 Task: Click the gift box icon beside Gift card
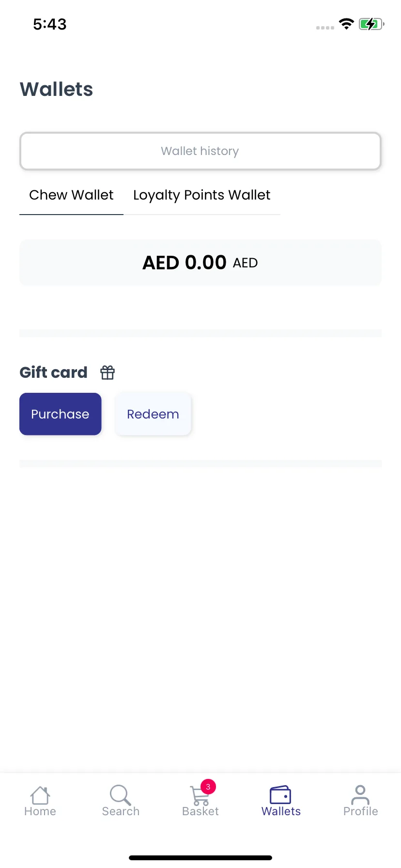108,372
